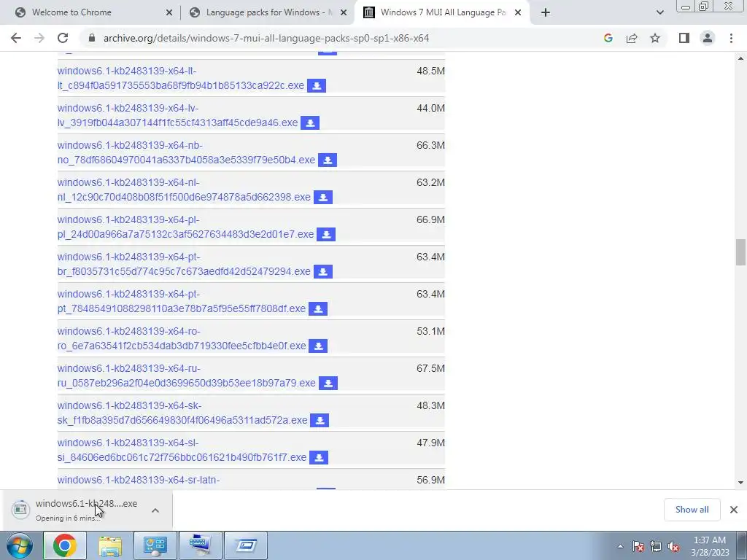Open the blue rounded-square taskbar application
The image size is (747, 560).
tap(246, 545)
